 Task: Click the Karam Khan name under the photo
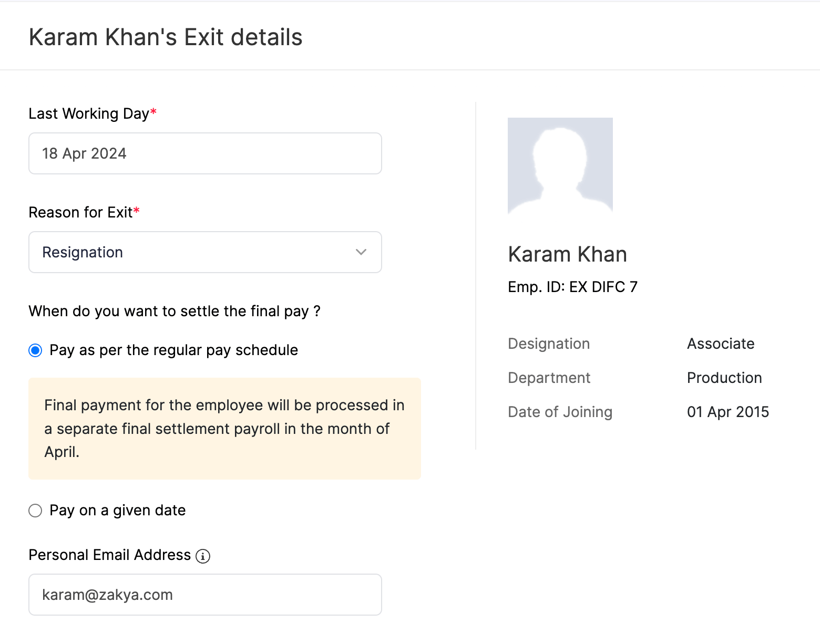[x=567, y=254]
